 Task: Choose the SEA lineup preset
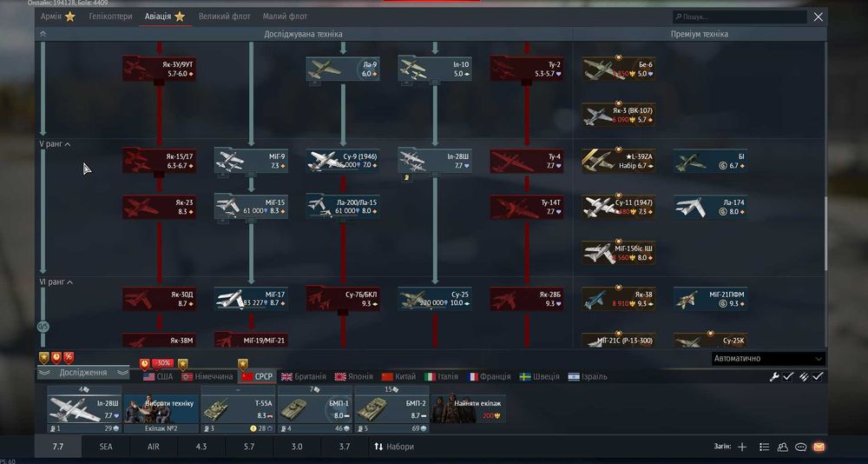[106, 447]
